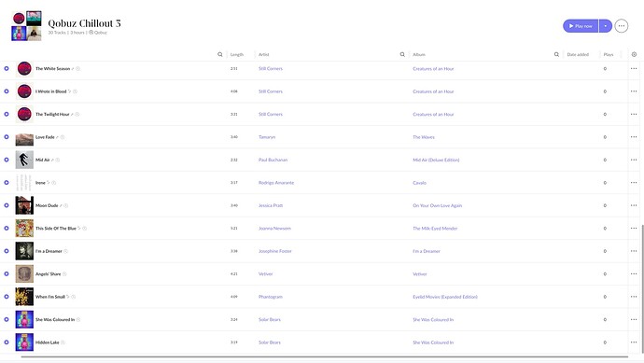This screenshot has height=363, width=644.
Task: Click the Angels' Share album art thumbnail
Action: [24, 273]
